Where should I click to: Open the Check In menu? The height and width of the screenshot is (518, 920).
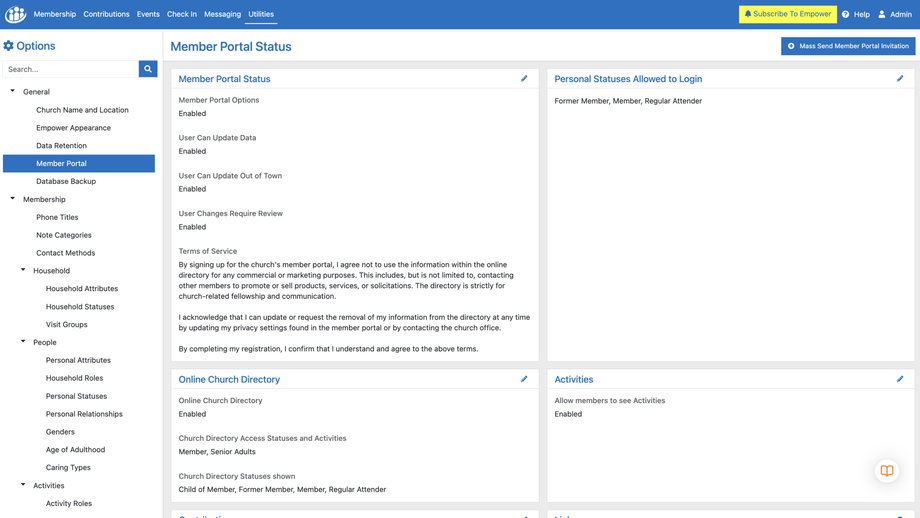click(x=182, y=14)
